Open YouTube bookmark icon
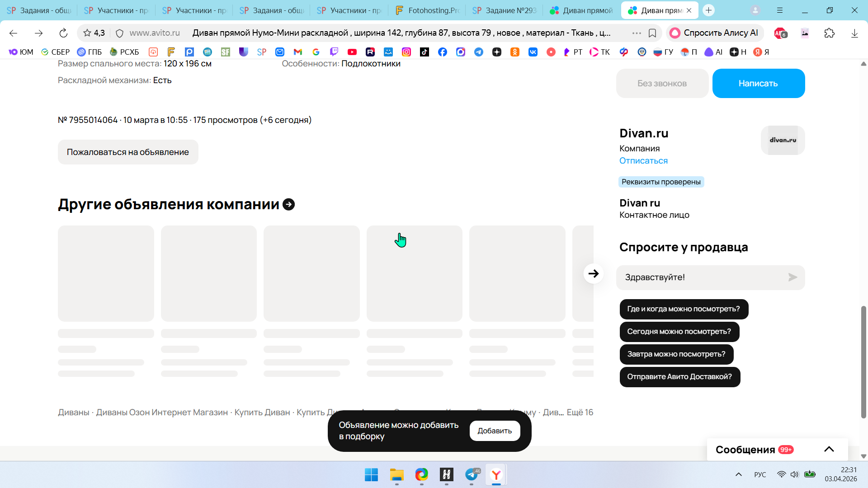 [x=352, y=52]
